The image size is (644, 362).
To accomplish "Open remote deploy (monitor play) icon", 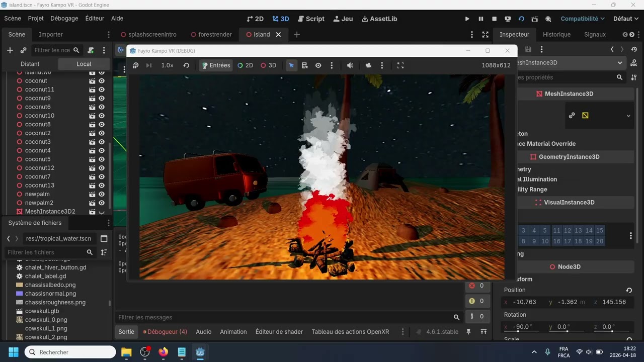I will 508,19.
